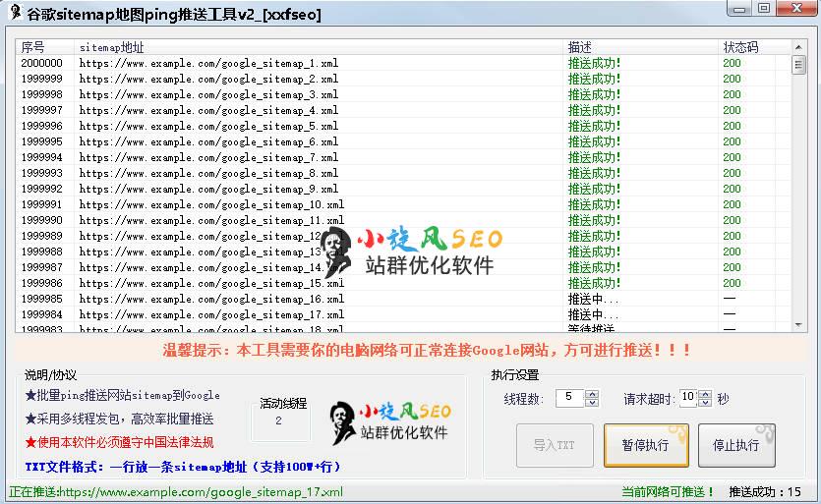Click the 请求超时 label

coord(649,399)
